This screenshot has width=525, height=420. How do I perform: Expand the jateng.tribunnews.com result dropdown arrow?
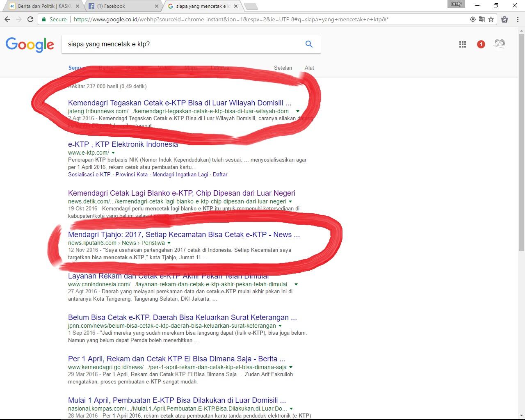298,111
